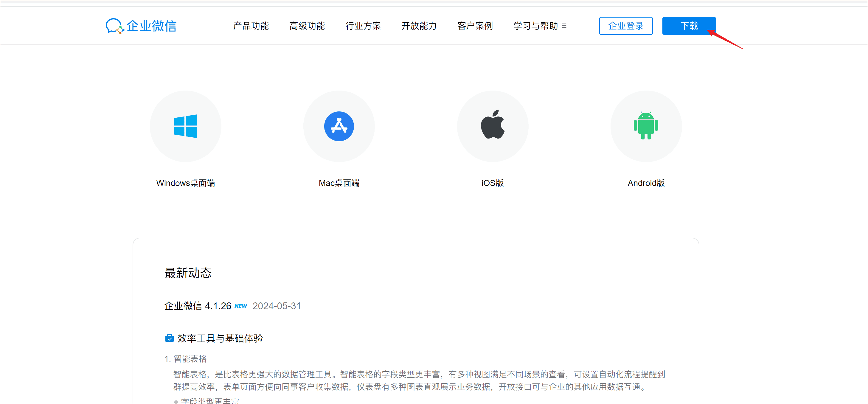
Task: Open the 开放能力 menu
Action: click(419, 26)
